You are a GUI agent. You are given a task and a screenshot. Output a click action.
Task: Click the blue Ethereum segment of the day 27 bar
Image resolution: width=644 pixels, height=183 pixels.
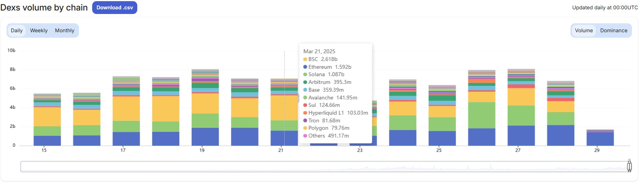(521, 136)
